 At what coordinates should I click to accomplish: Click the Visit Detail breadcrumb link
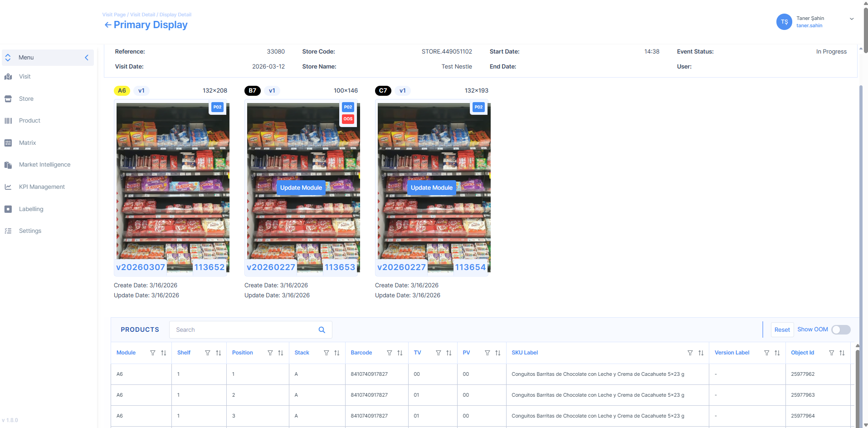click(x=142, y=15)
